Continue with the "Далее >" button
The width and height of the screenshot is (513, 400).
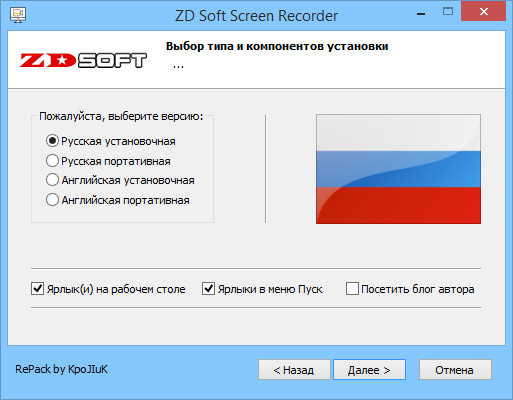pos(369,370)
